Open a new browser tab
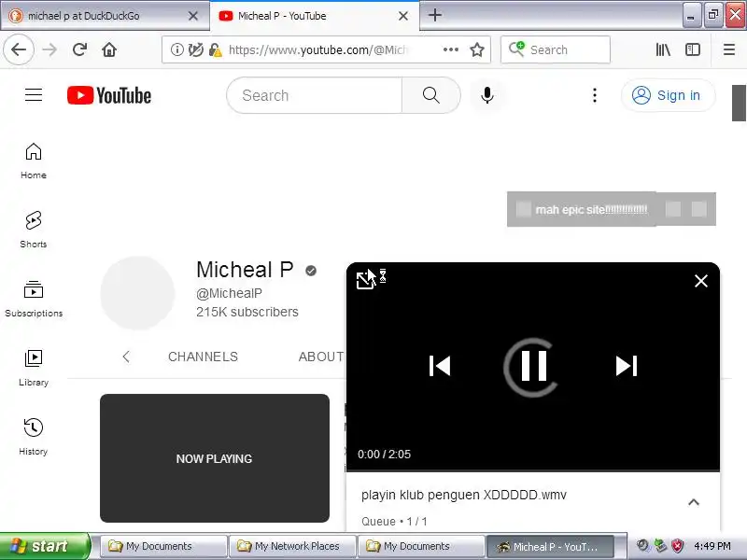747x560 pixels. point(434,15)
